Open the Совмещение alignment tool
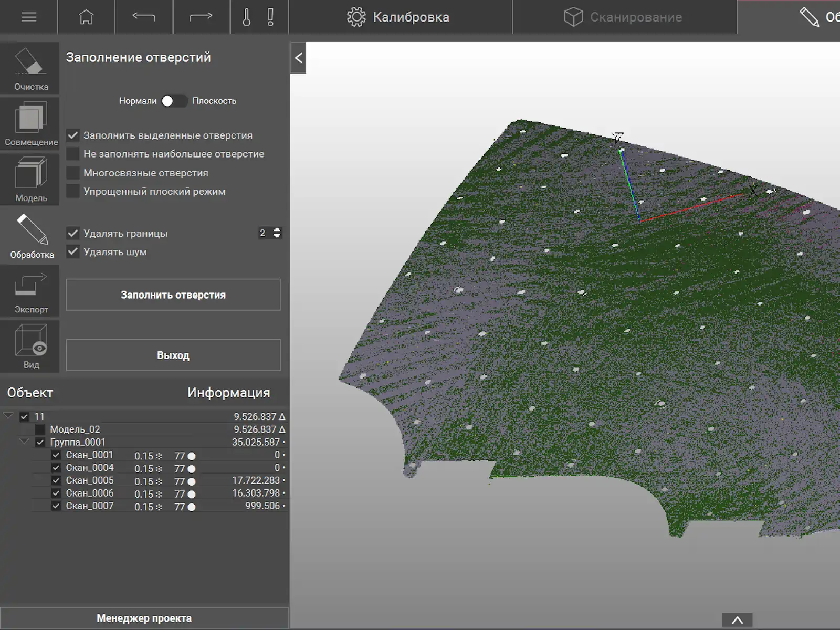The width and height of the screenshot is (840, 630). [x=30, y=124]
